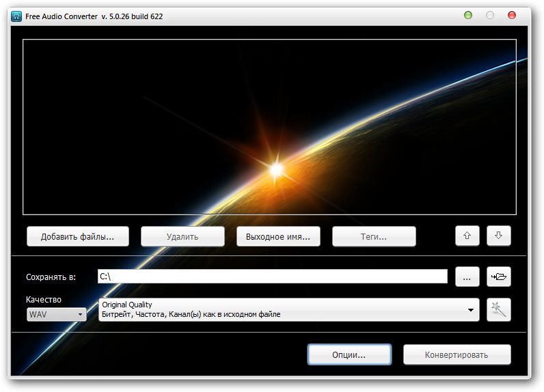Expand the Original Quality preset dropdown
The width and height of the screenshot is (544, 392).
pyautogui.click(x=471, y=310)
